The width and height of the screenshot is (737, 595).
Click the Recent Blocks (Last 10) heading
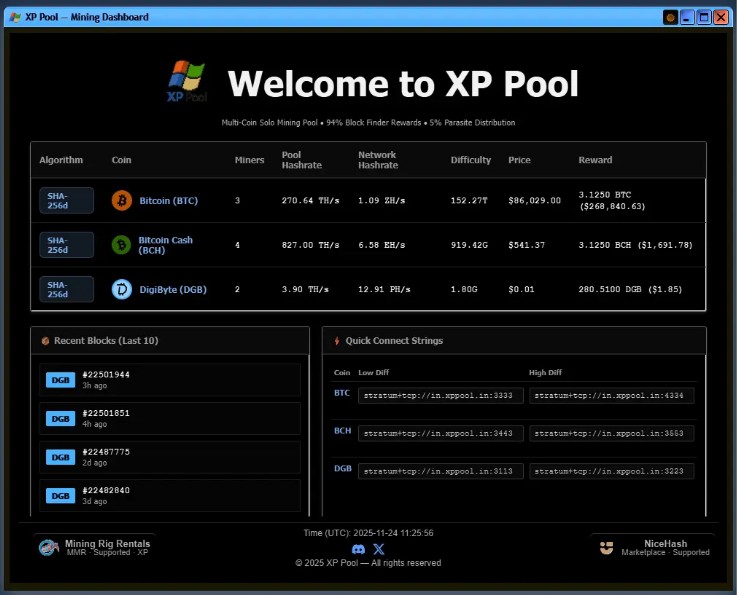[x=106, y=341]
